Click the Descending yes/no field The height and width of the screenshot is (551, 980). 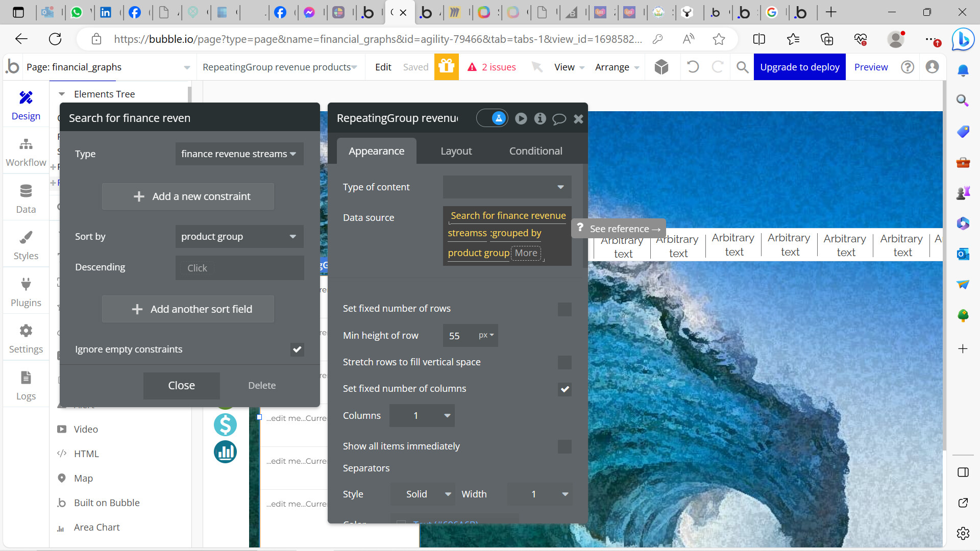pos(239,268)
